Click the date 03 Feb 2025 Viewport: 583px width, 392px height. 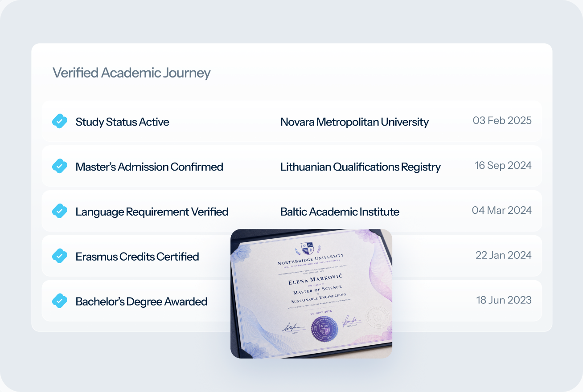tap(502, 121)
